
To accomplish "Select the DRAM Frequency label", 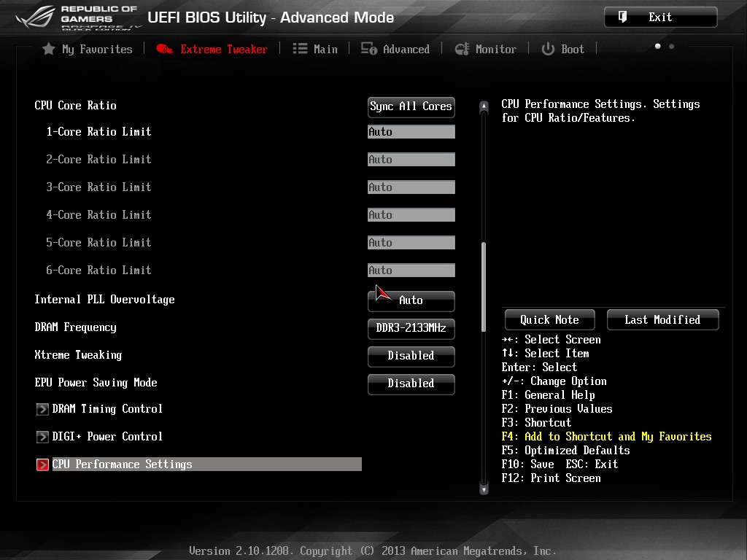I will point(75,327).
